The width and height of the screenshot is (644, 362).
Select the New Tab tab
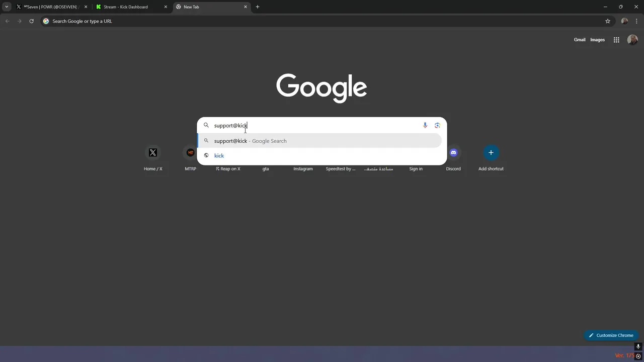212,7
